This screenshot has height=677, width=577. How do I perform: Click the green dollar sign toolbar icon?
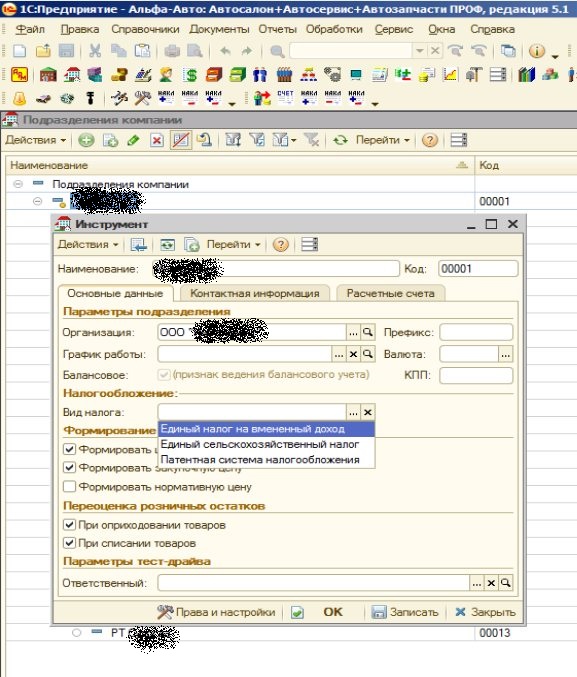190,75
